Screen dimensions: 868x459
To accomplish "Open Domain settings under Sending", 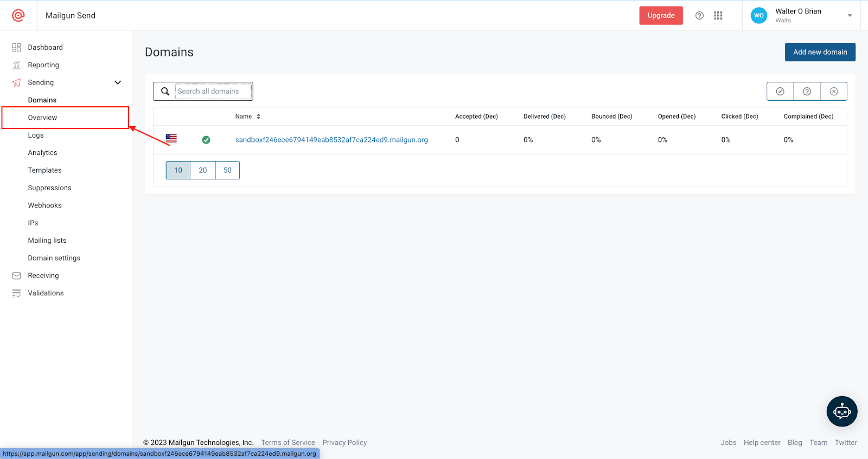I will (x=54, y=258).
